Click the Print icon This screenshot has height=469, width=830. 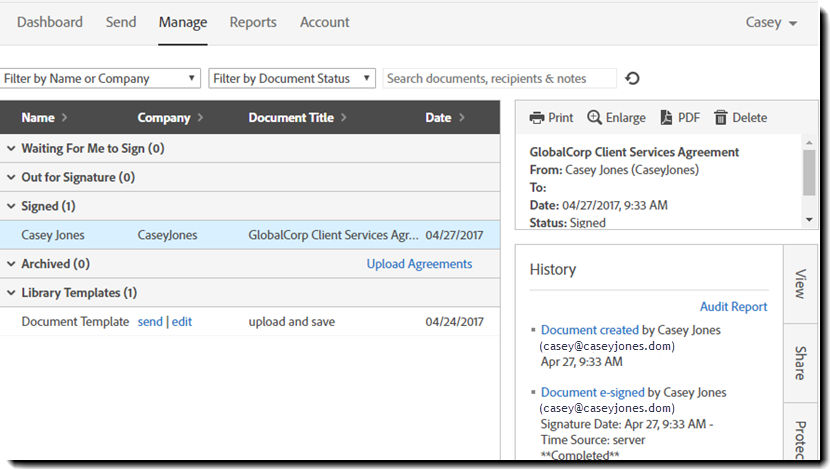pos(537,118)
